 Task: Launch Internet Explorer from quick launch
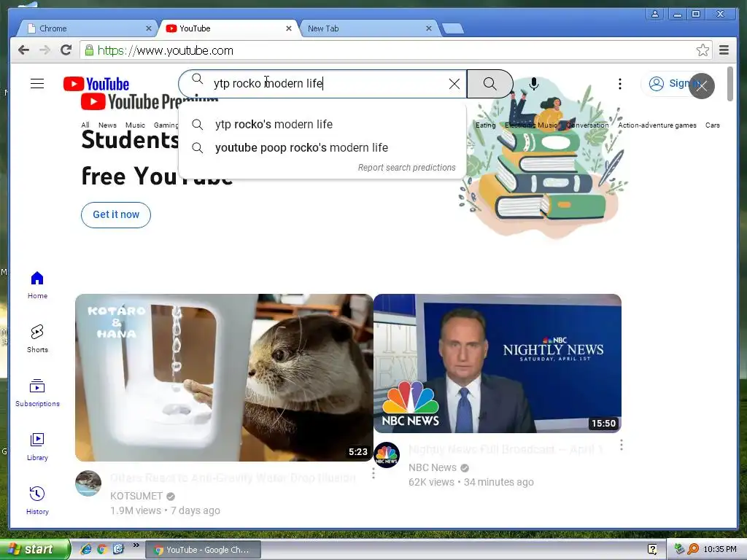coord(86,549)
